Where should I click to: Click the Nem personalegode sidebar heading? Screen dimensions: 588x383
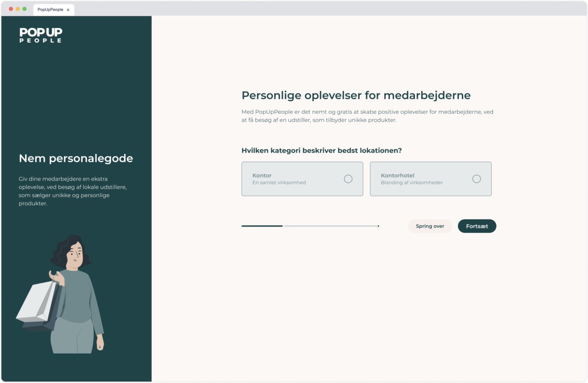(x=76, y=158)
